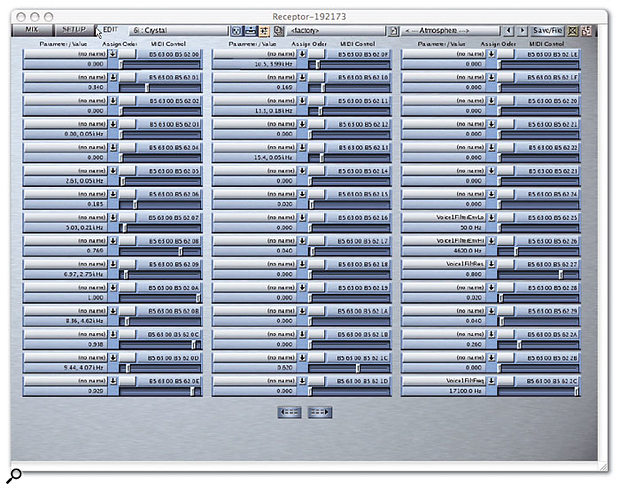Click the slider on row with value 0.820
This screenshot has width=620, height=490.
point(349,367)
